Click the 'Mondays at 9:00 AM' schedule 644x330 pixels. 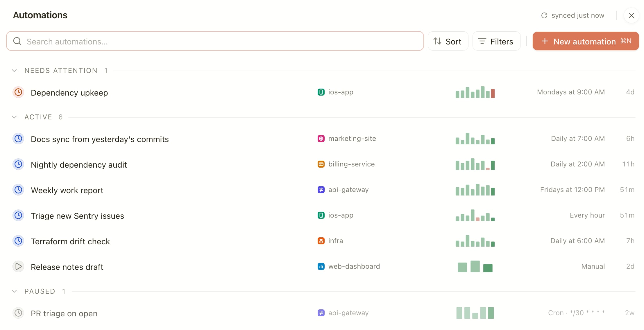coord(571,92)
